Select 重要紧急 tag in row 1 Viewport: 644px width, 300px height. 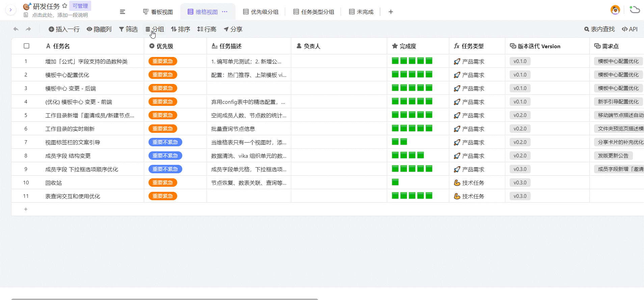pos(163,61)
